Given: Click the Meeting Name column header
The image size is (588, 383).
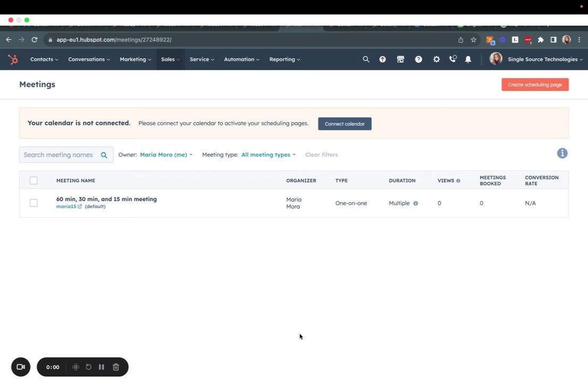Looking at the screenshot, I should [x=75, y=180].
